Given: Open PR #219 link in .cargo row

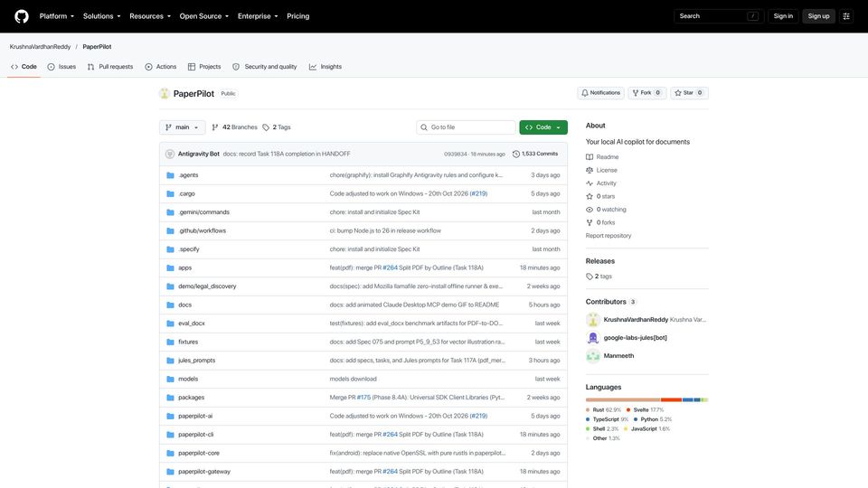Looking at the screenshot, I should [x=478, y=193].
